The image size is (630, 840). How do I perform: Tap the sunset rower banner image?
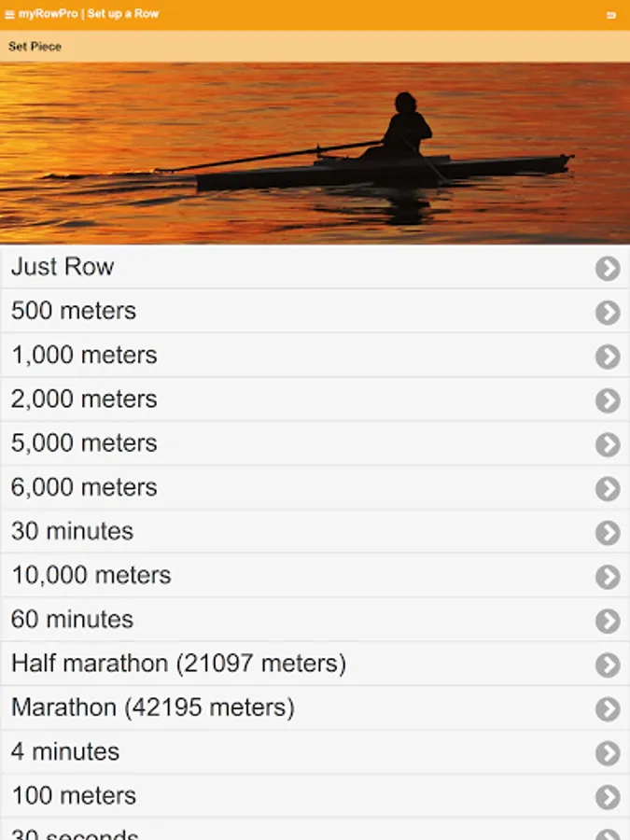click(315, 153)
